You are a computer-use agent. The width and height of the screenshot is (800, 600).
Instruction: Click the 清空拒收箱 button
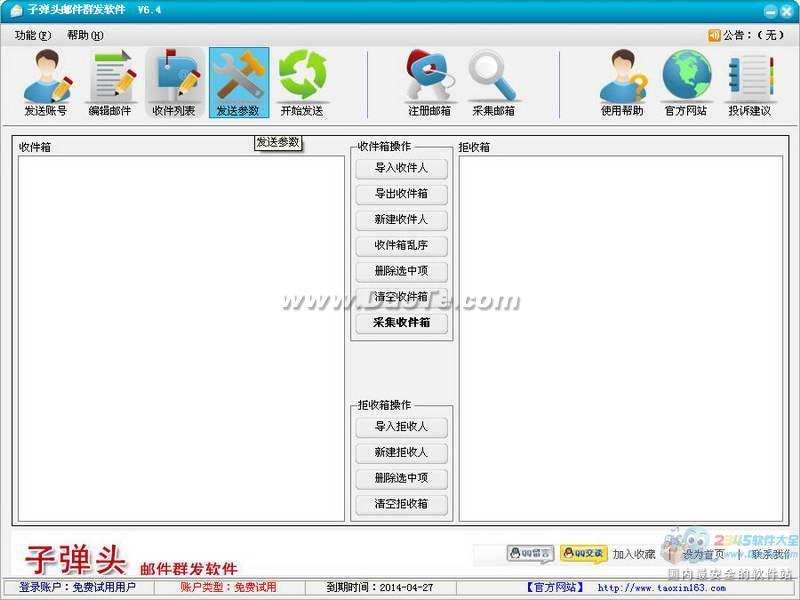(401, 504)
